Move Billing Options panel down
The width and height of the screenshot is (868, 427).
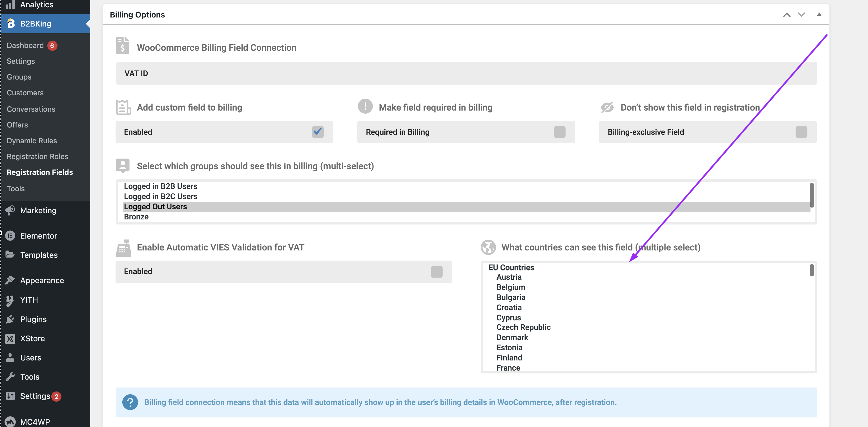point(801,14)
